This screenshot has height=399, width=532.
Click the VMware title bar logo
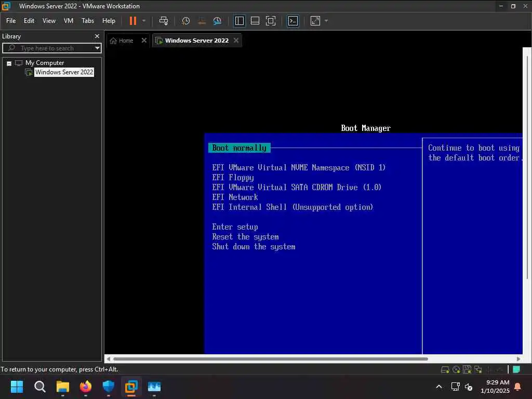[x=6, y=6]
